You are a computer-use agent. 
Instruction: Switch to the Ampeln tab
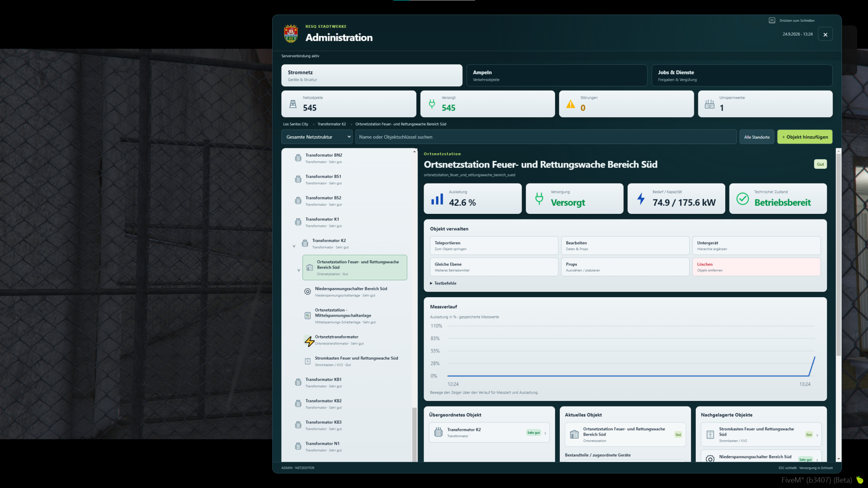pyautogui.click(x=557, y=75)
